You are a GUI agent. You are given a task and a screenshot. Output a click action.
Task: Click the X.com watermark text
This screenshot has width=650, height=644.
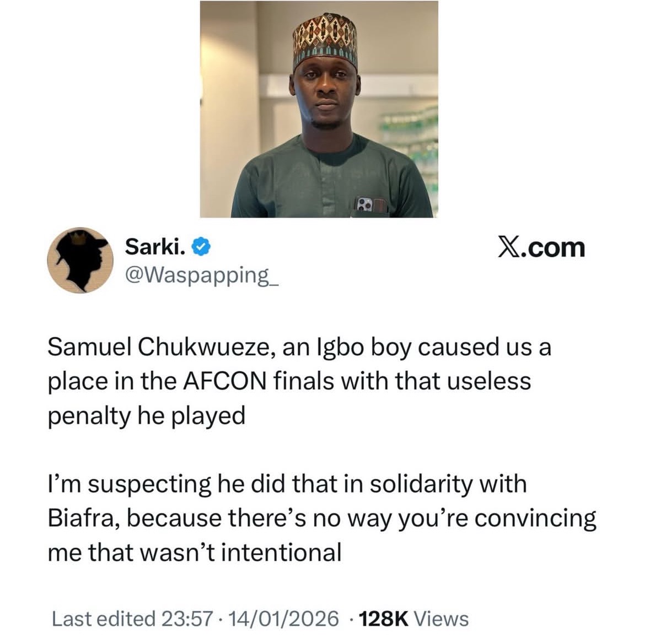click(x=541, y=248)
